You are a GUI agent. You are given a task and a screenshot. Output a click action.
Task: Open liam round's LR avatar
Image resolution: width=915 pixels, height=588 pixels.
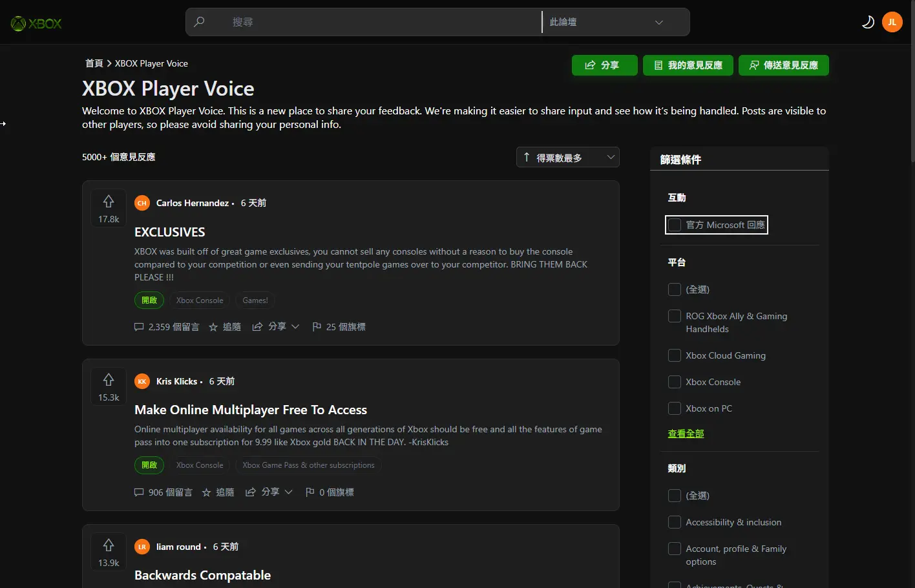pos(142,547)
